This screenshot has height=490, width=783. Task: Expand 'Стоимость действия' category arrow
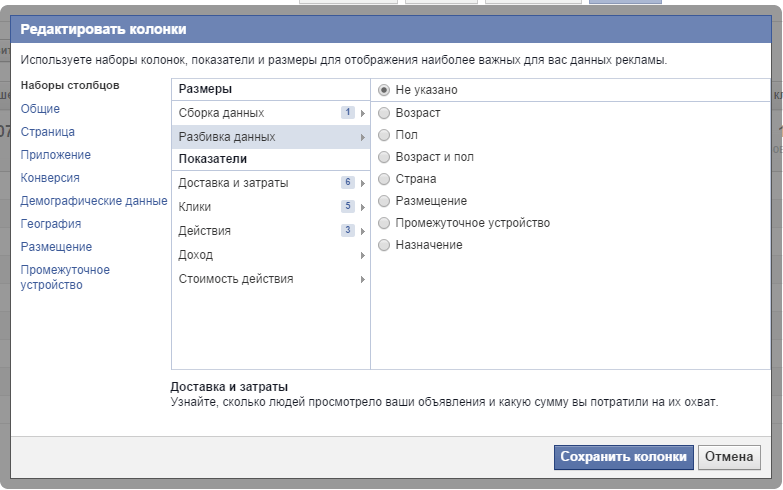pos(362,279)
